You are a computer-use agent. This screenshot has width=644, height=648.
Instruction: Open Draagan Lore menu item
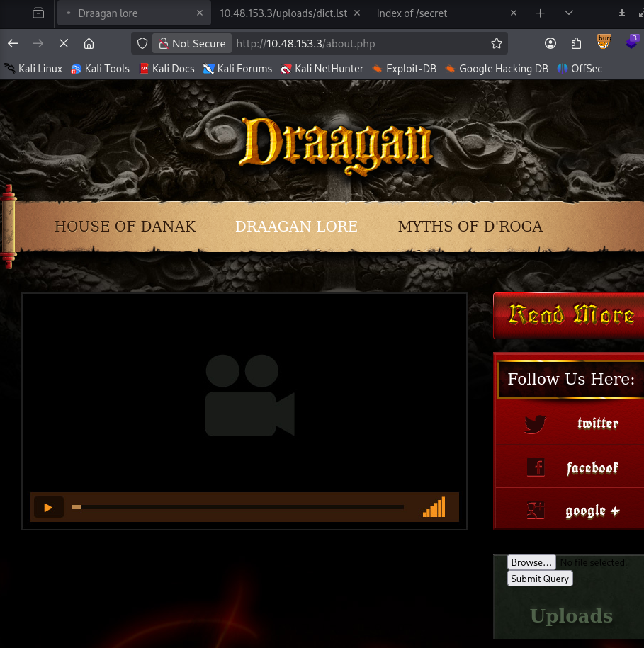point(296,227)
